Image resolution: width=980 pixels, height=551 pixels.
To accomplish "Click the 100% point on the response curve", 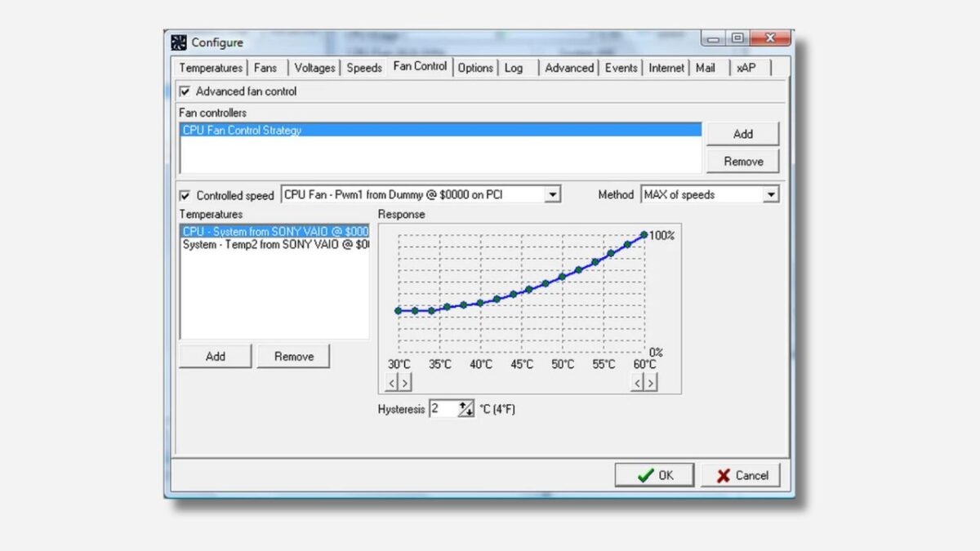I will pyautogui.click(x=644, y=235).
